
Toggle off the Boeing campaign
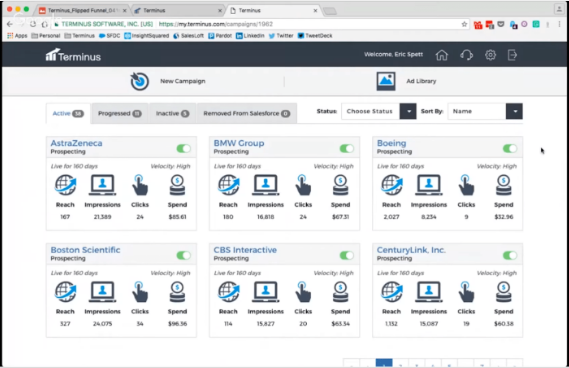pos(510,148)
